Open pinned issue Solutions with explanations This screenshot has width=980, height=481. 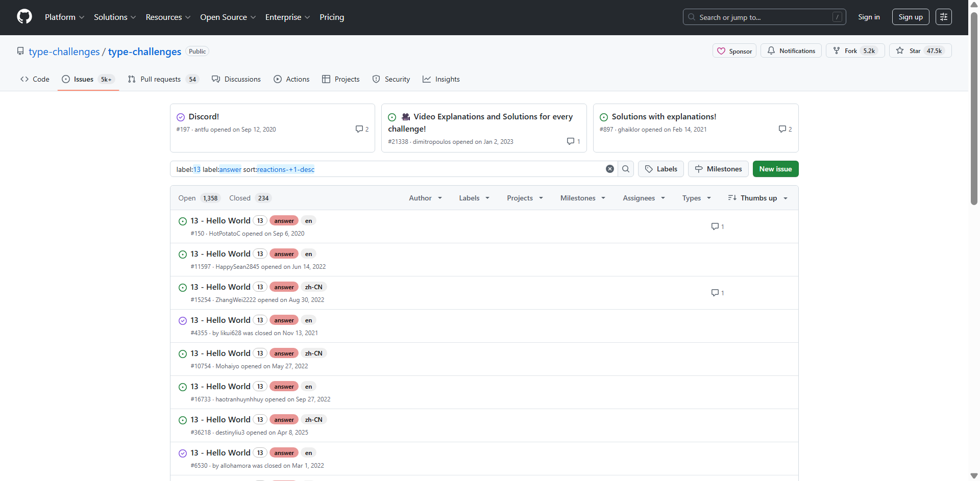point(664,117)
